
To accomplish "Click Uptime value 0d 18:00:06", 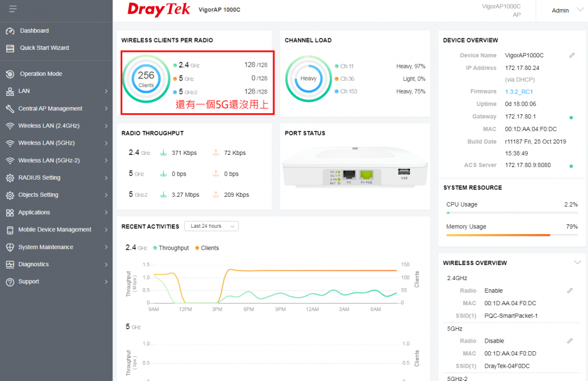I will (x=520, y=104).
